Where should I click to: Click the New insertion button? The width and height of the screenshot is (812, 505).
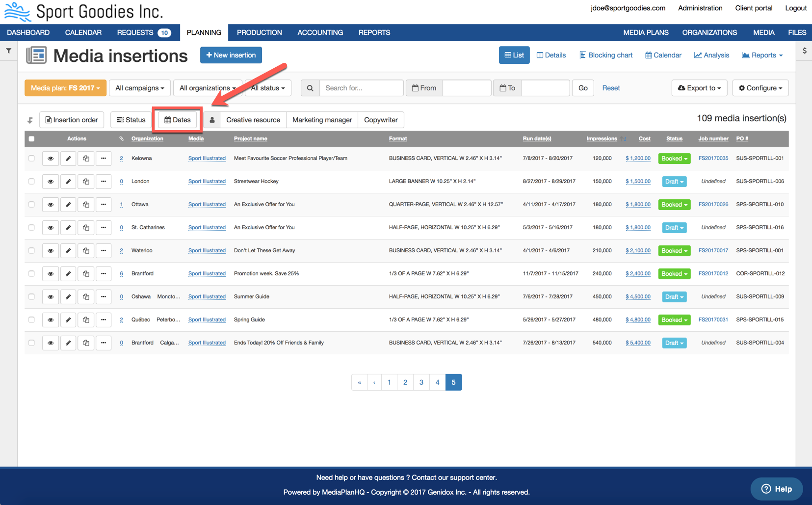point(231,55)
